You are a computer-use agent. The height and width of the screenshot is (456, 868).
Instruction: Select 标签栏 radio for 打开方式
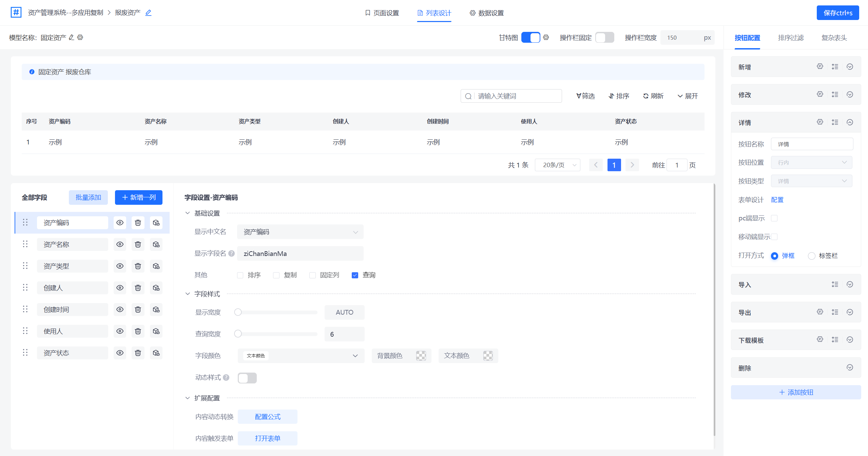click(811, 256)
